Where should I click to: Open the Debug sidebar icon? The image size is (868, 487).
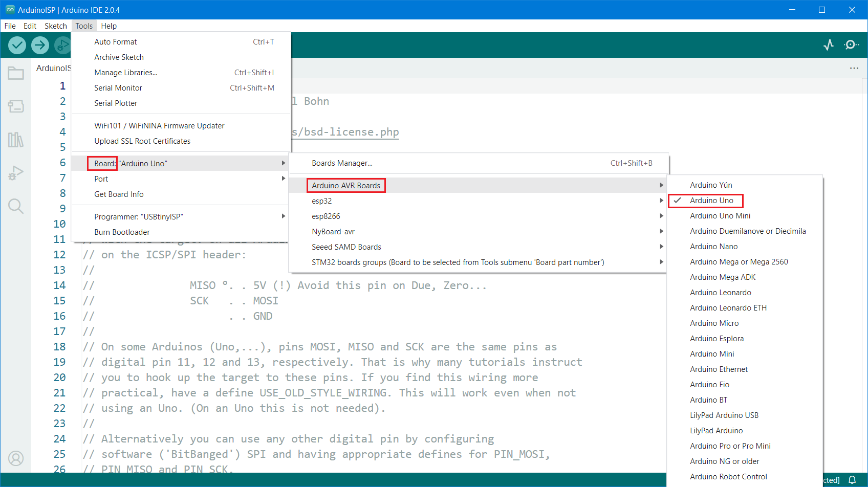(x=16, y=173)
